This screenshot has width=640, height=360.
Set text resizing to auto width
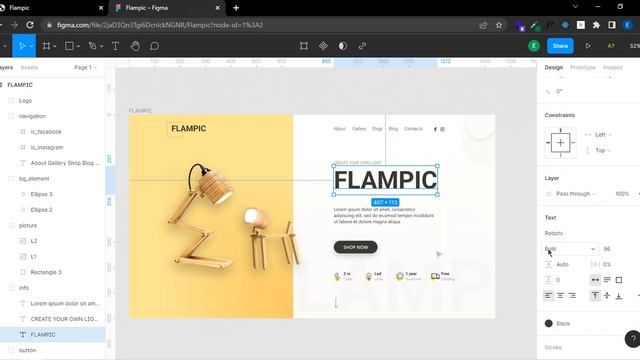(x=595, y=280)
